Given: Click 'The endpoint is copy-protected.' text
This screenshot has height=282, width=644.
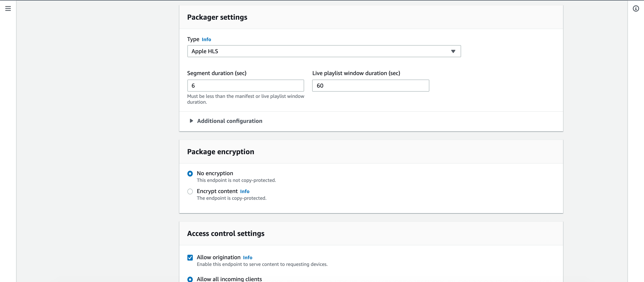Looking at the screenshot, I should (231, 198).
